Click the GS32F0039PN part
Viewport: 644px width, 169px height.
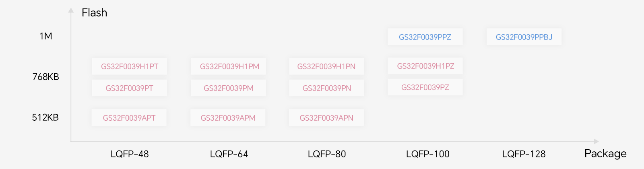click(x=326, y=88)
